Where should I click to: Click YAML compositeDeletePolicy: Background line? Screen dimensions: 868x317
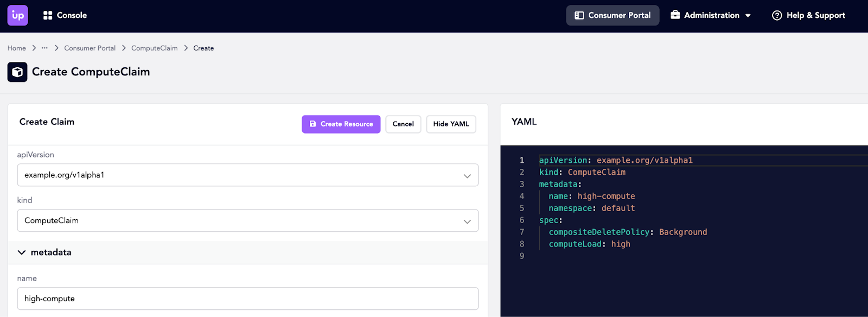tap(628, 232)
